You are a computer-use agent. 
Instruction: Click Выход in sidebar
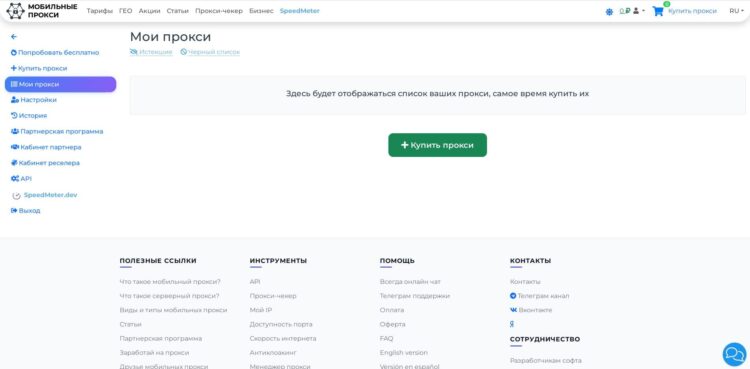pyautogui.click(x=25, y=211)
